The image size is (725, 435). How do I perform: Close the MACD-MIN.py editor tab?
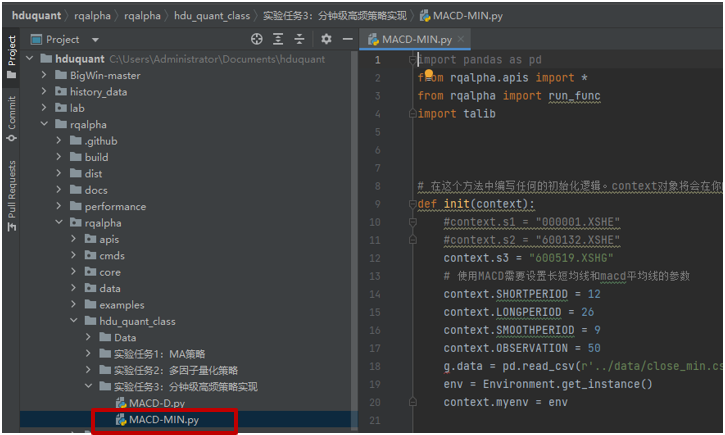[461, 39]
